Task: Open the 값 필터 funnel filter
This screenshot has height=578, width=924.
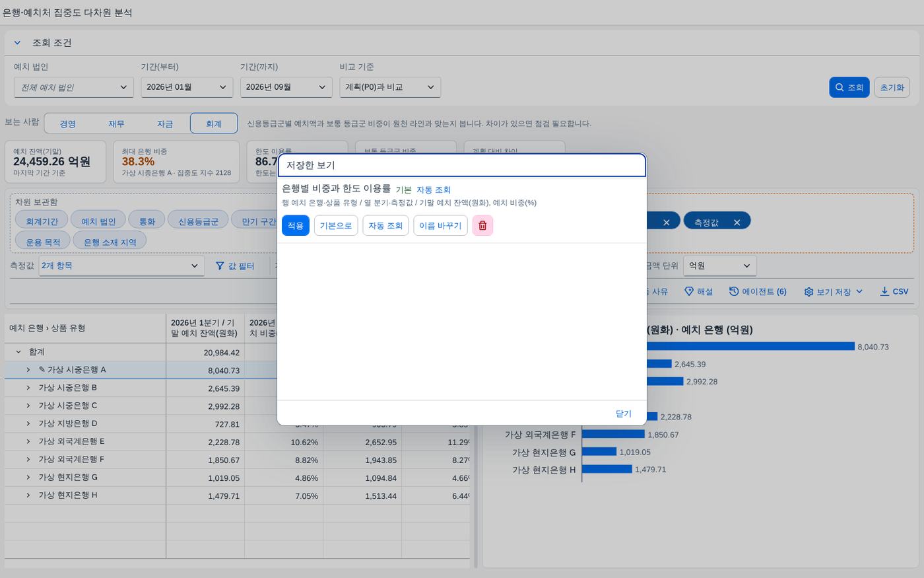Action: (x=235, y=266)
